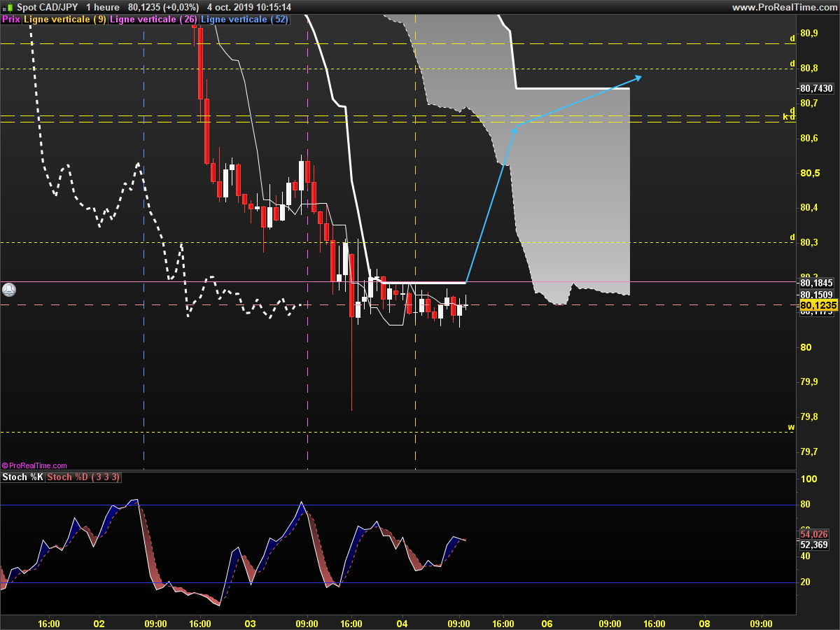840x630 pixels.
Task: Click the d marker beside the 80,9 level
Action: 792,38
